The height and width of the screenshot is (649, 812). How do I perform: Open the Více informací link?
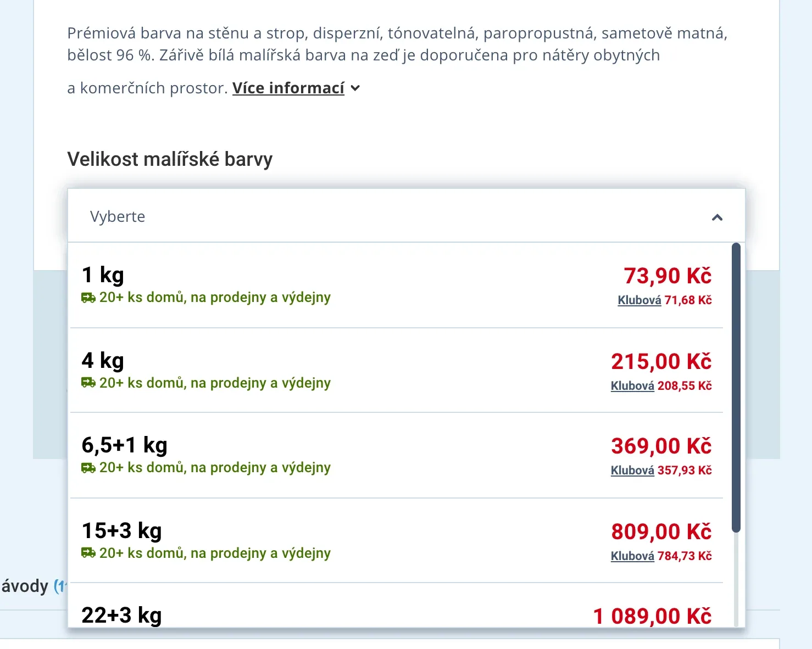[288, 88]
